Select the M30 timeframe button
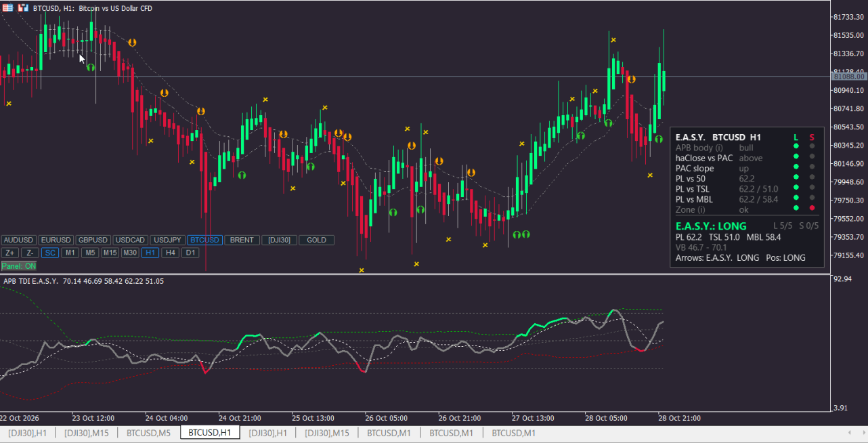This screenshot has width=868, height=443. [130, 253]
